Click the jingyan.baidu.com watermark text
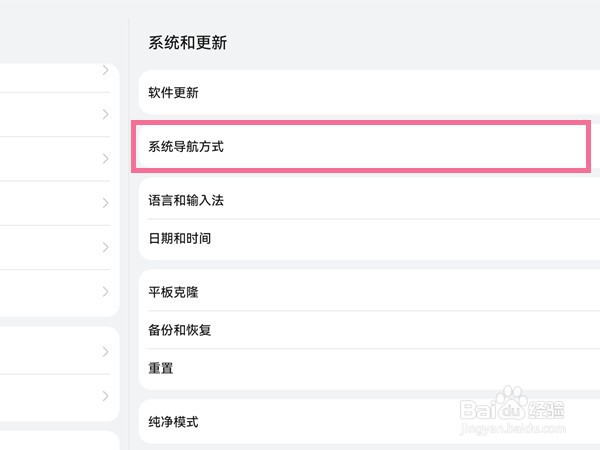 tap(512, 428)
